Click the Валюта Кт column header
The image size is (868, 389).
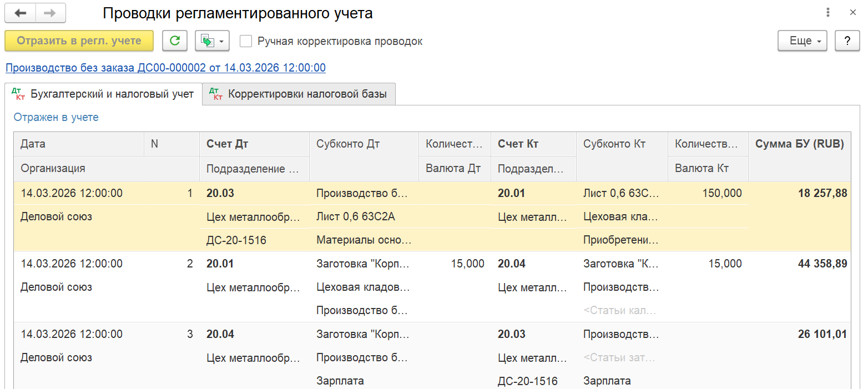coord(708,168)
